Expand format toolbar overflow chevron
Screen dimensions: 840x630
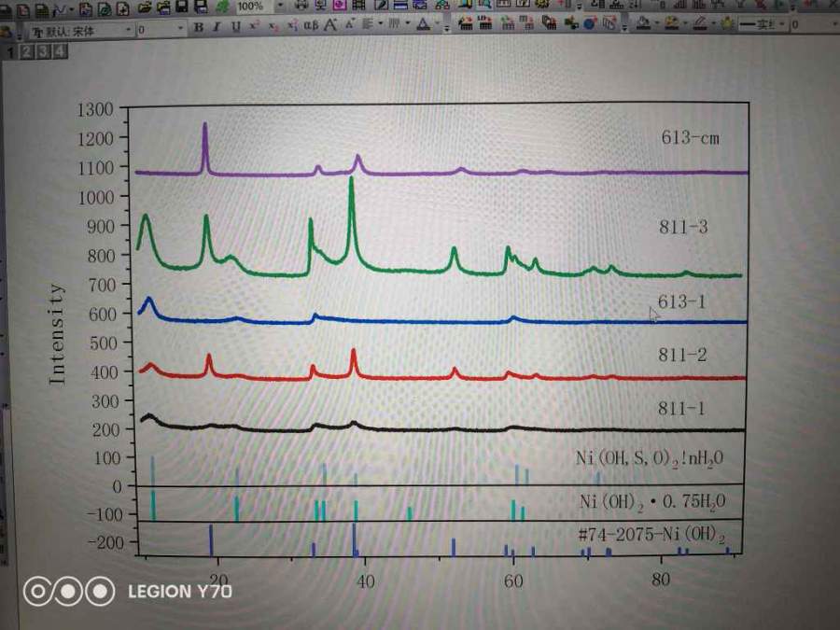447,29
